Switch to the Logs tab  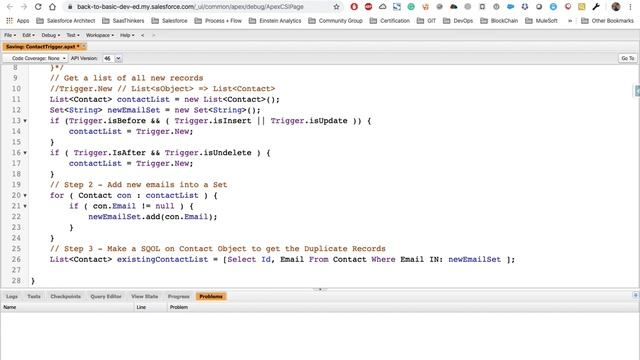[x=12, y=296]
